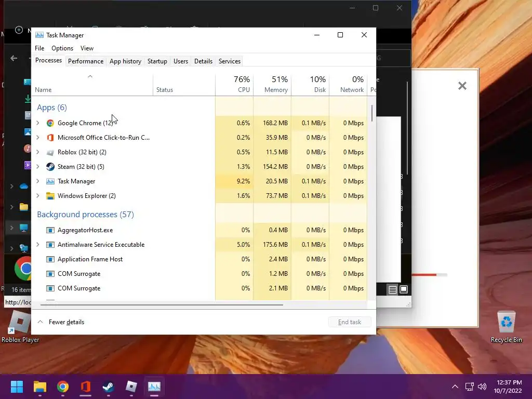Close the white popup with the X

point(462,86)
